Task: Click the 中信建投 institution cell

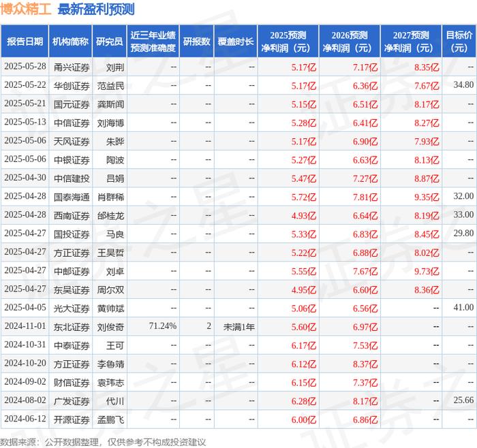Action: pyautogui.click(x=72, y=178)
